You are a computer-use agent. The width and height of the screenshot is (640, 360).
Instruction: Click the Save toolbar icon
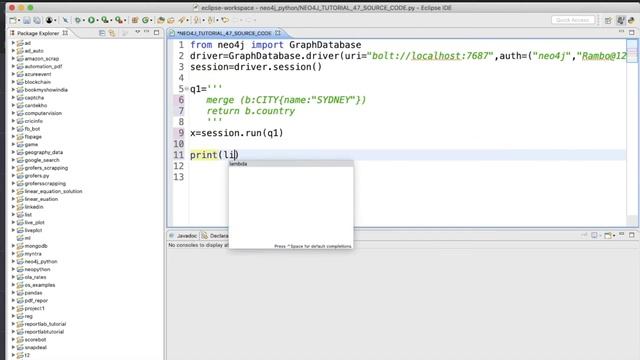pyautogui.click(x=27, y=20)
